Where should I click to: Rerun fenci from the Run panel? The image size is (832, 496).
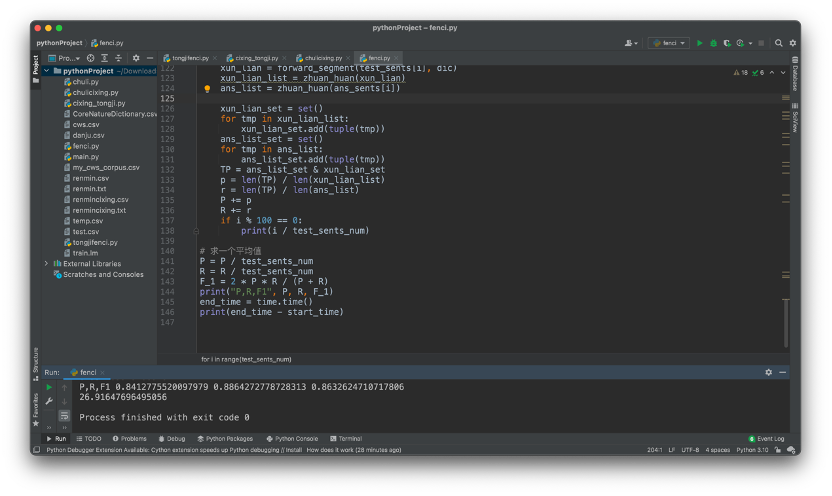point(49,387)
